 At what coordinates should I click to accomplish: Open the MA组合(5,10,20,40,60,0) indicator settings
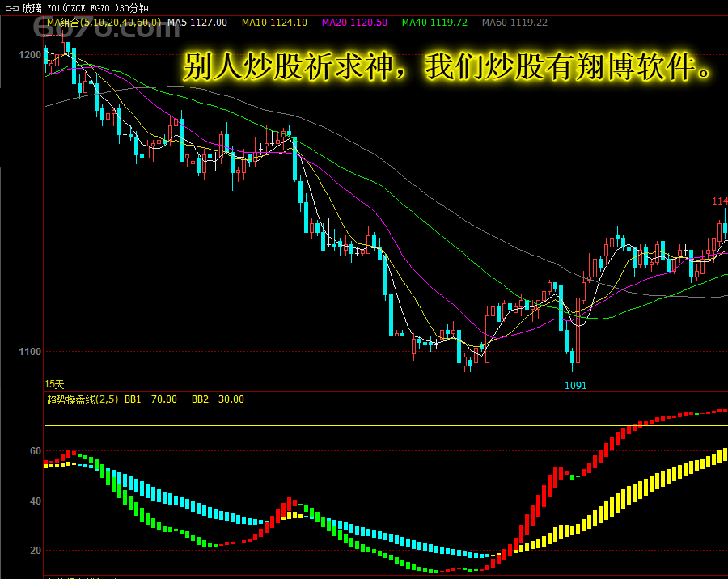click(x=104, y=23)
